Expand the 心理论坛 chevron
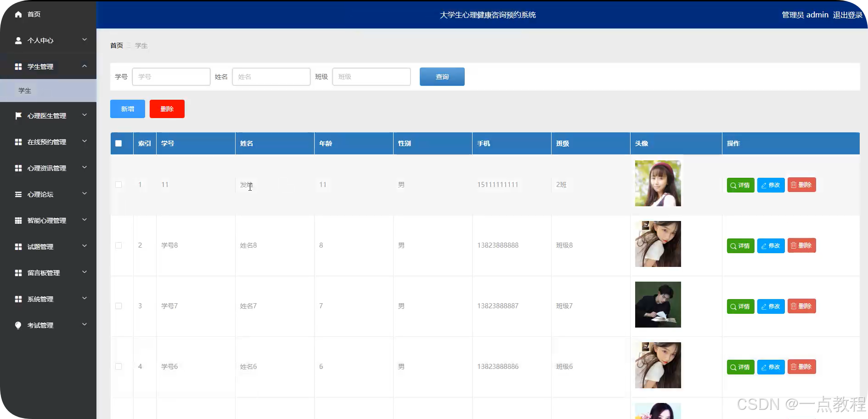 click(x=85, y=194)
